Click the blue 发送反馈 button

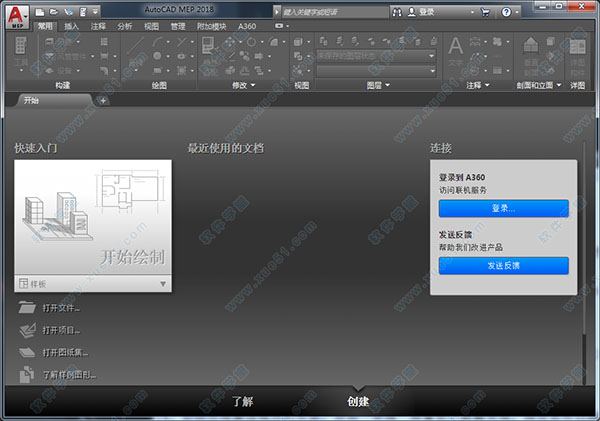504,266
